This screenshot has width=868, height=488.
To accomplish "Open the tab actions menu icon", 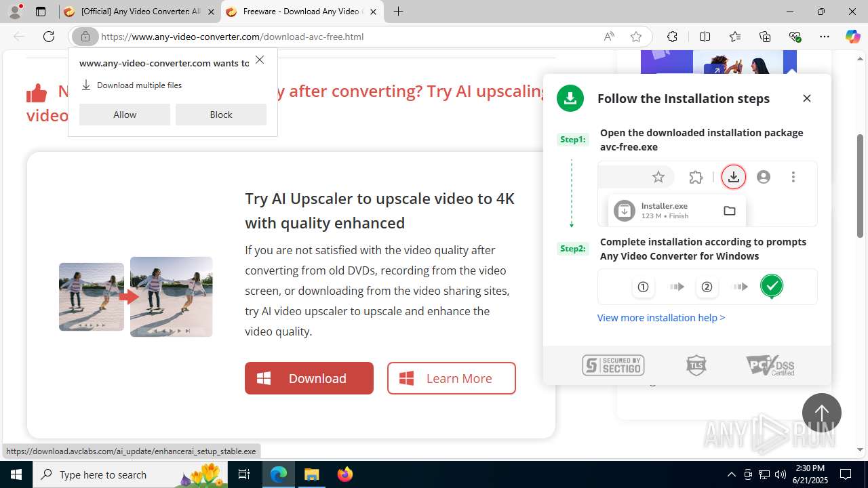I will click(x=41, y=12).
